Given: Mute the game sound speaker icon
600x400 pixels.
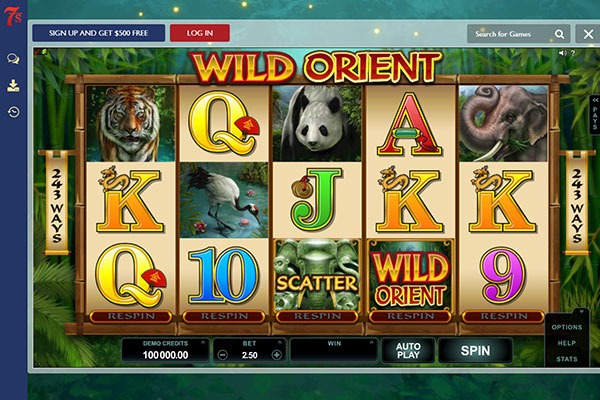Looking at the screenshot, I should click(x=562, y=53).
